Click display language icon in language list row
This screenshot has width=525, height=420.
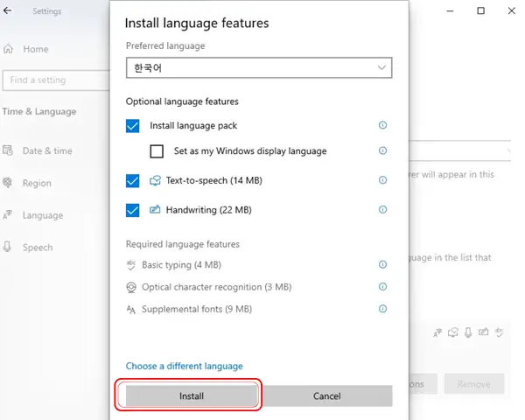pos(437,332)
